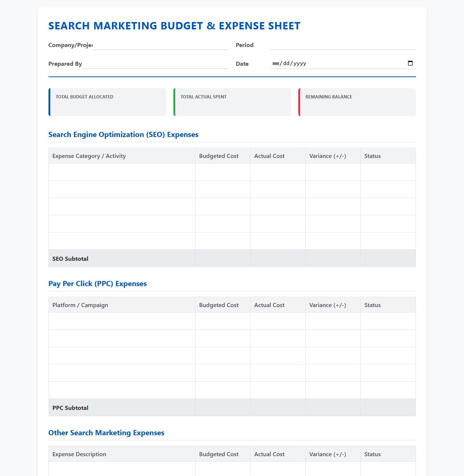This screenshot has width=464, height=476.
Task: Click the Budgeted Cost header in SEO table
Action: [x=223, y=156]
